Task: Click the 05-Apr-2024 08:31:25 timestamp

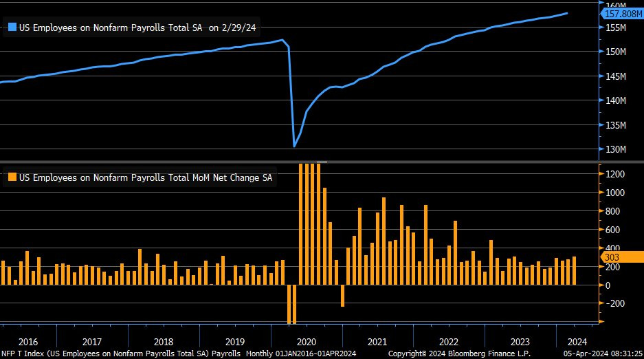Action: tap(603, 353)
